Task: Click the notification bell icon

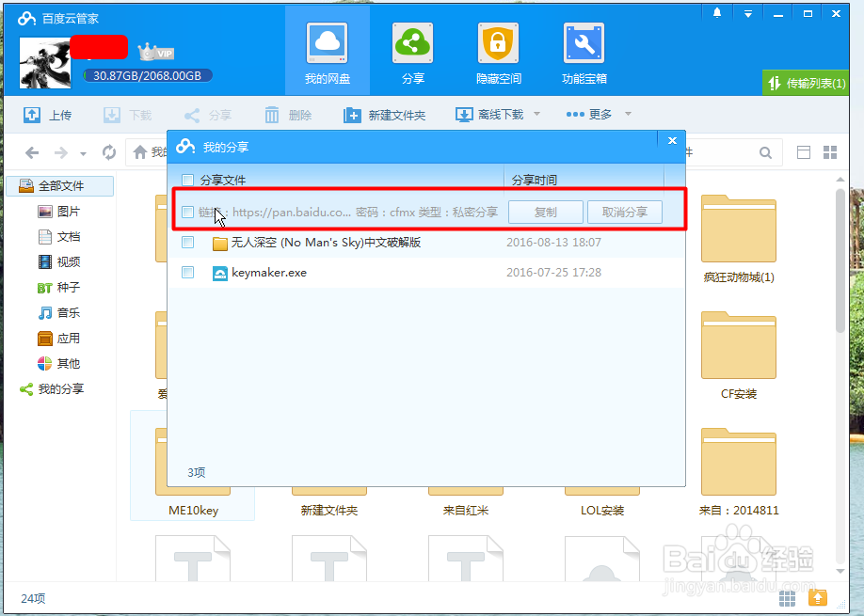Action: (x=717, y=13)
